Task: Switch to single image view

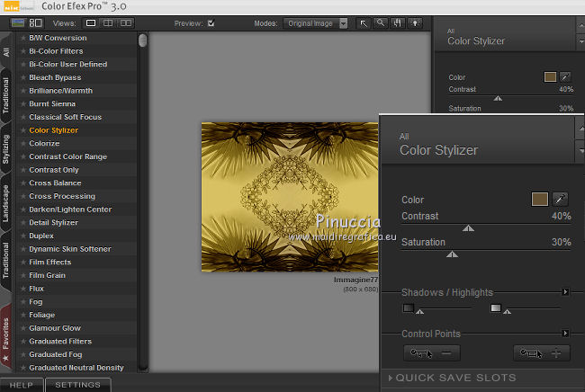Action: (91, 23)
